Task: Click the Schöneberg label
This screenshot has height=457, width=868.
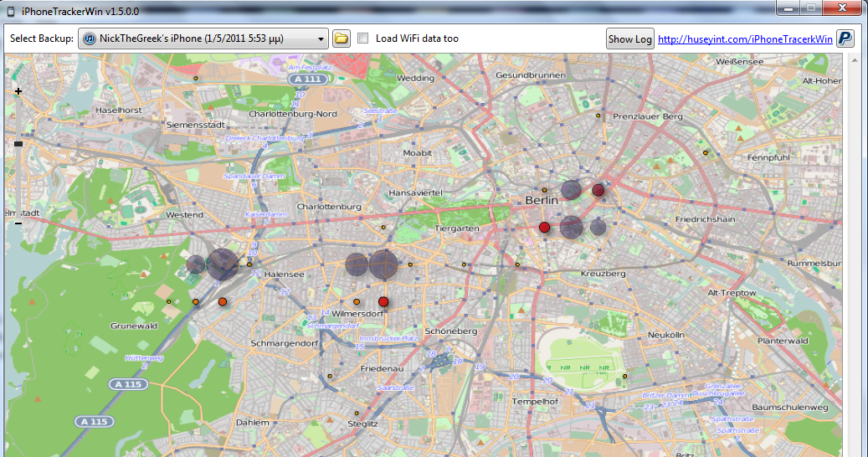Action: tap(450, 331)
